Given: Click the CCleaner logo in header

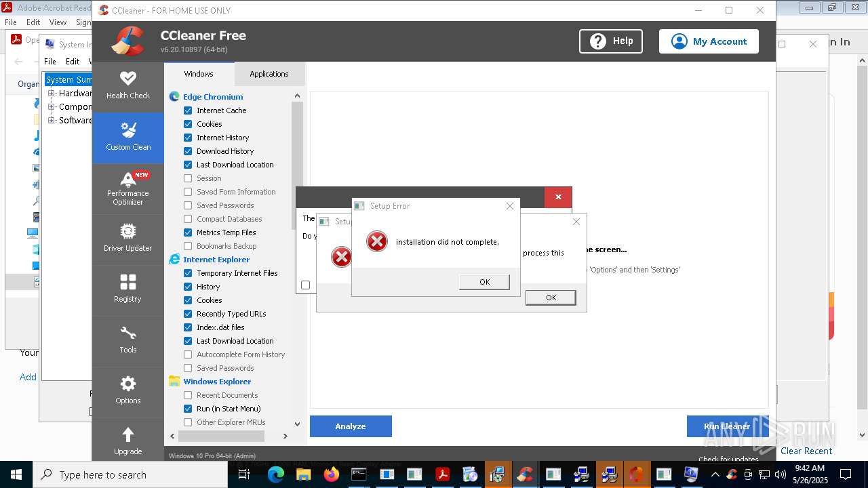Looking at the screenshot, I should 128,41.
